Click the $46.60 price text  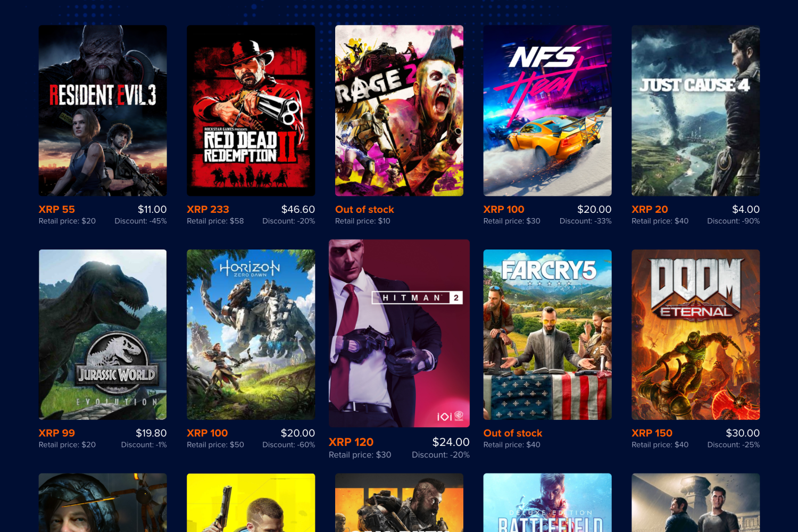point(298,210)
